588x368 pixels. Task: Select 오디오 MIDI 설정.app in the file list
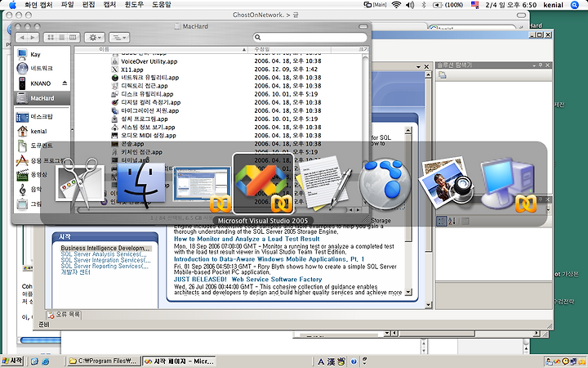148,136
